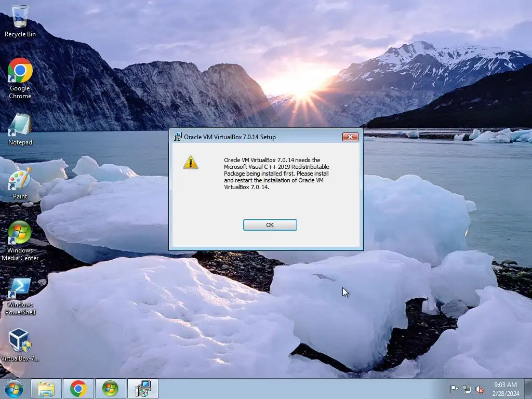
Task: Select the VirtualBox-7 installer desktop file
Action: [x=20, y=345]
